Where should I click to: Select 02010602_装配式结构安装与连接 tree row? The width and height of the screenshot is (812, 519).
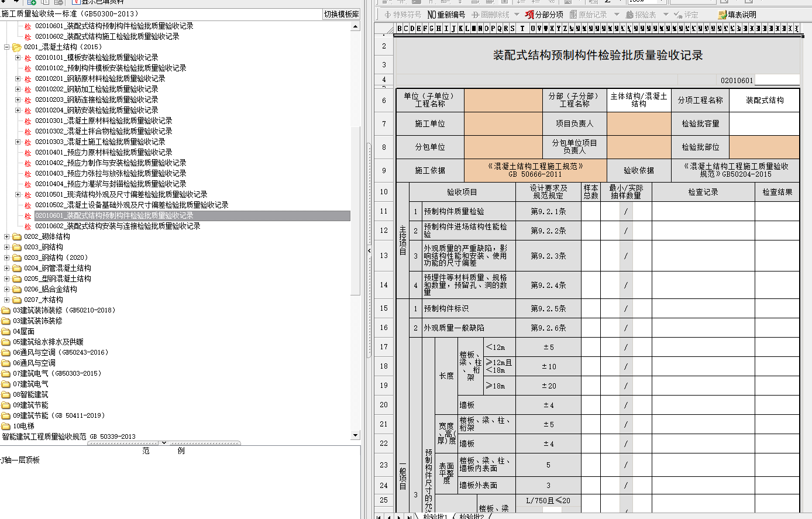(118, 226)
